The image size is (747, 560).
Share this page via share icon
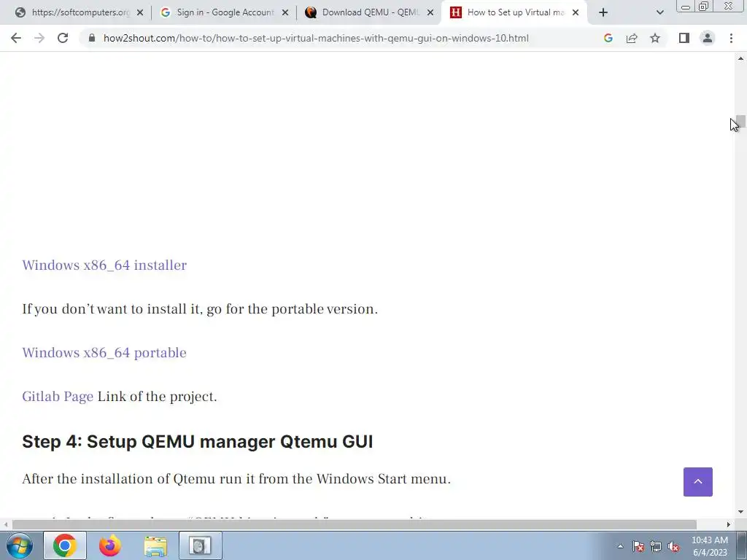[x=632, y=38]
